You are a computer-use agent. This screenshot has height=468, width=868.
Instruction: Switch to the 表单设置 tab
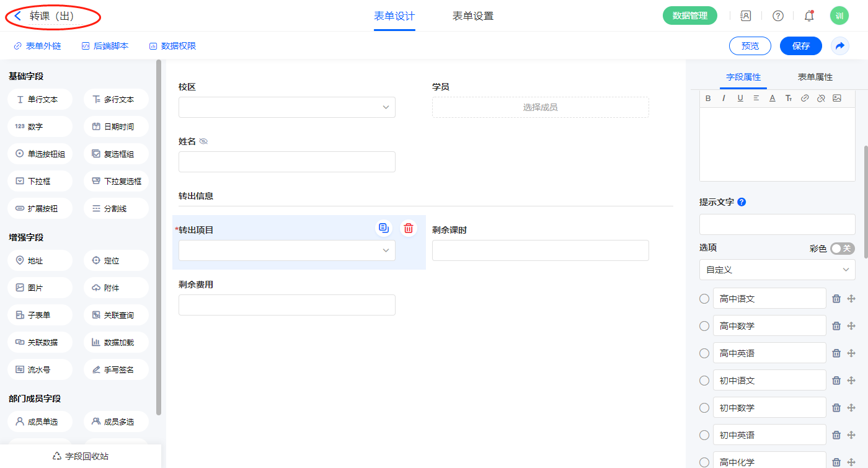click(472, 16)
